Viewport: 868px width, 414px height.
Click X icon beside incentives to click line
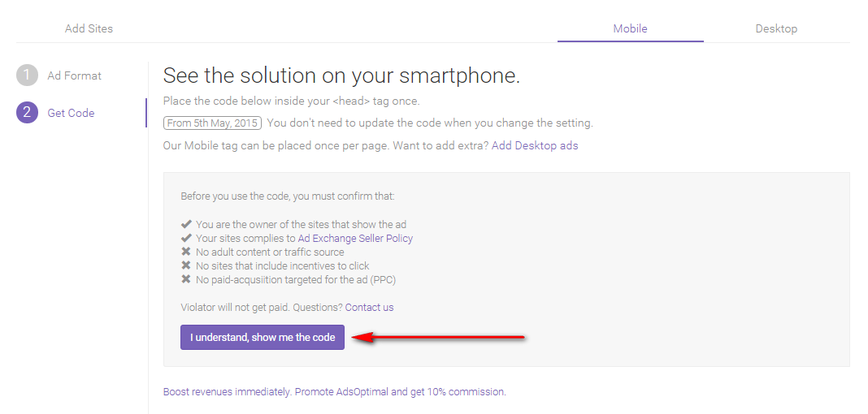[x=186, y=266]
